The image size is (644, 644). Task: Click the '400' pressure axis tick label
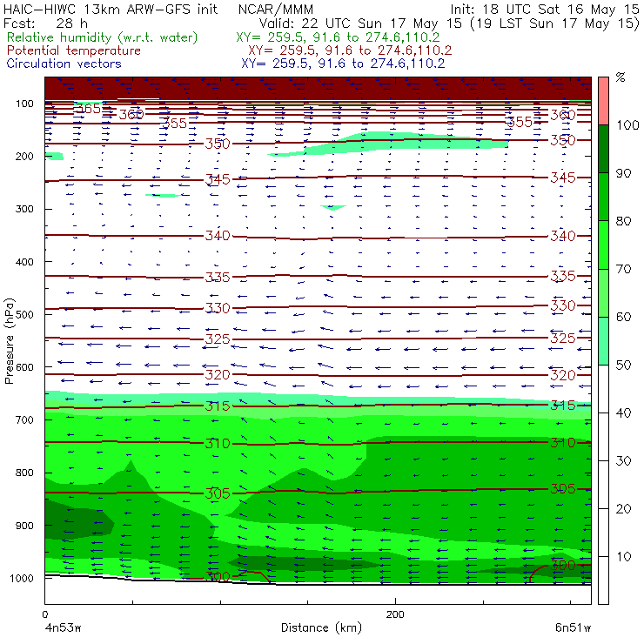pyautogui.click(x=24, y=262)
